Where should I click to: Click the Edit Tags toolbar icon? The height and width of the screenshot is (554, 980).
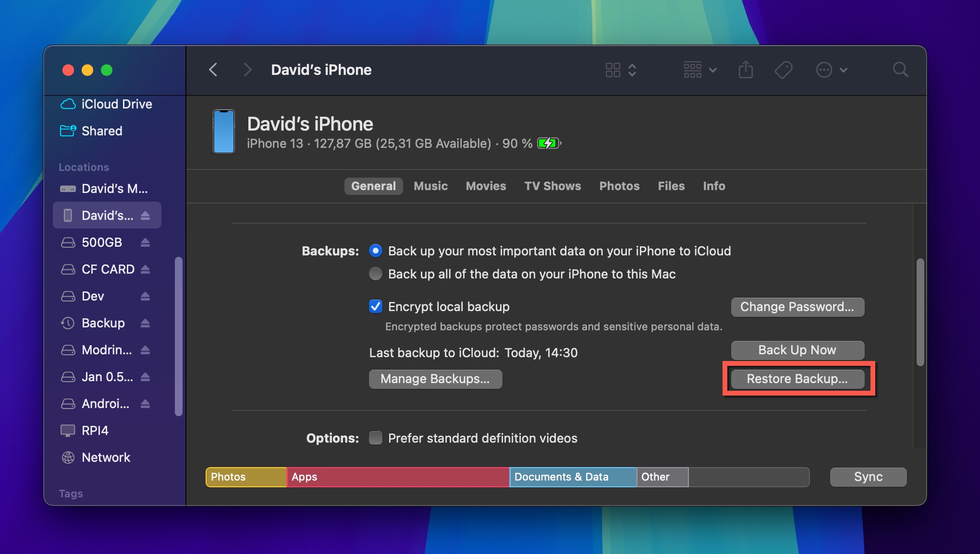click(784, 70)
